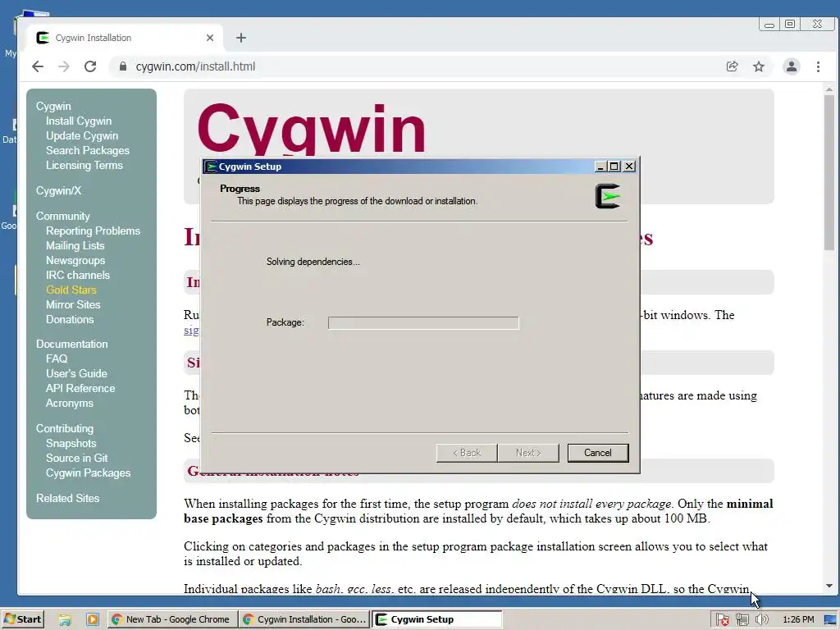Image resolution: width=840 pixels, height=630 pixels.
Task: Click the Cygwin heading in sidebar
Action: click(53, 106)
